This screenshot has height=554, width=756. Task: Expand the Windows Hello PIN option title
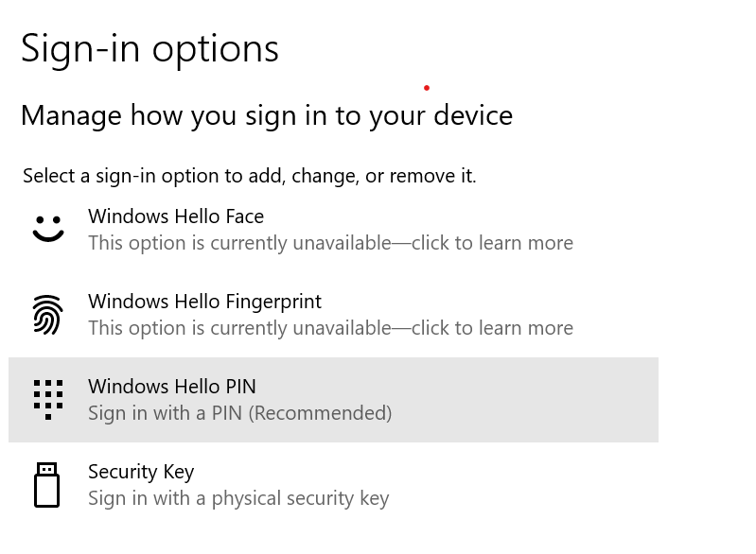tap(172, 387)
